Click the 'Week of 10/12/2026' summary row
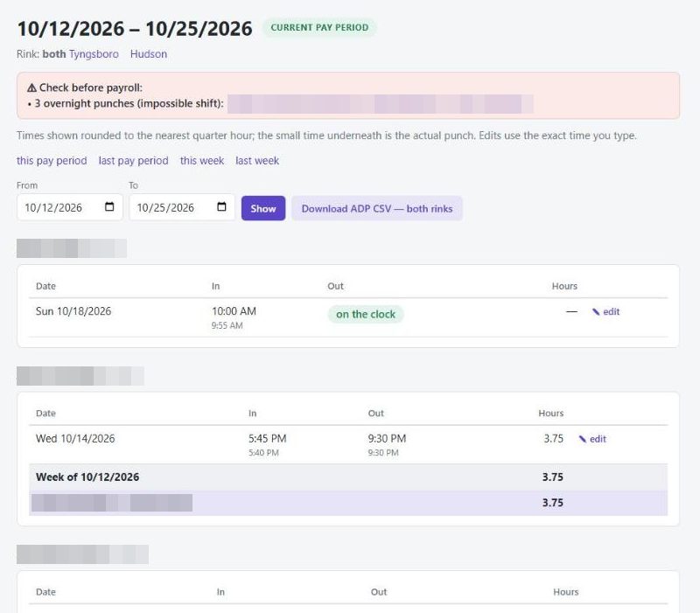The image size is (700, 613). 348,477
